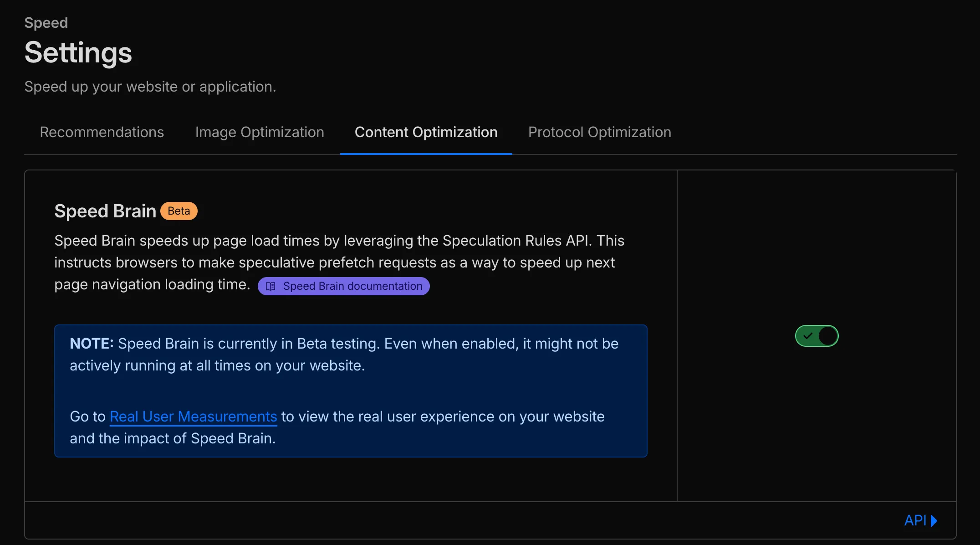Click the Speed Brain heading

click(x=105, y=211)
